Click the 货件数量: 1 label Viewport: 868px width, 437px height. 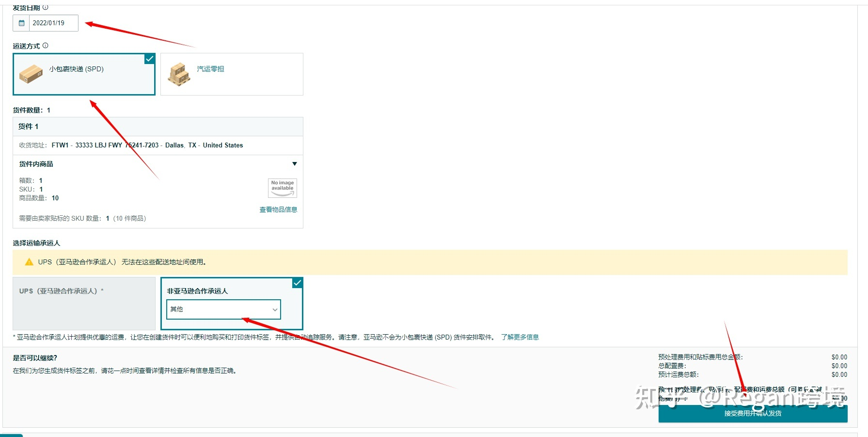coord(32,110)
